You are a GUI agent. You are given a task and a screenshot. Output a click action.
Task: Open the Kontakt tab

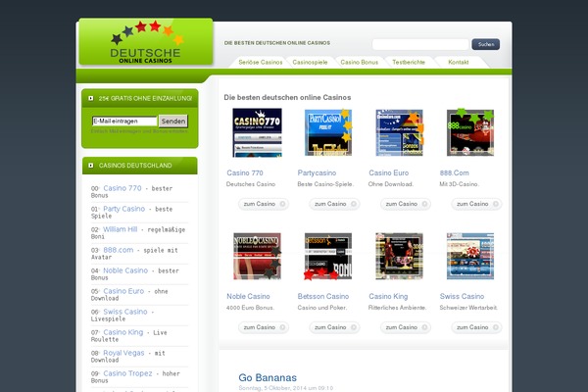pos(459,63)
